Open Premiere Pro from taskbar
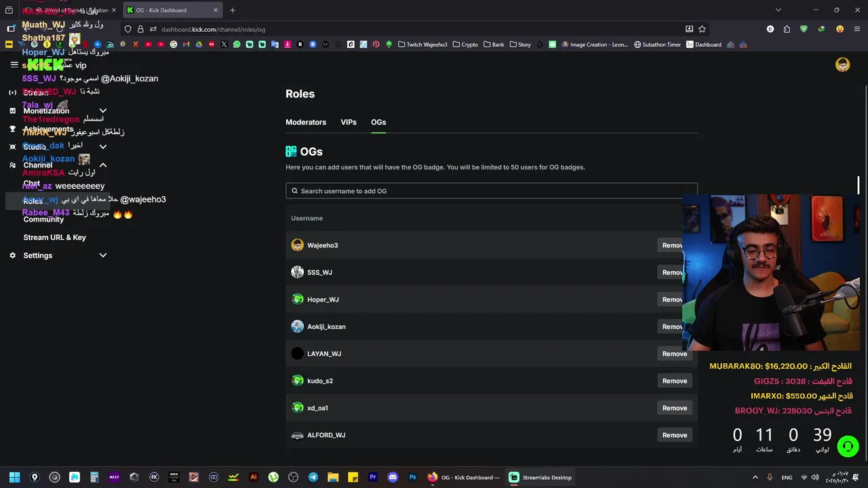This screenshot has width=868, height=488. (372, 477)
